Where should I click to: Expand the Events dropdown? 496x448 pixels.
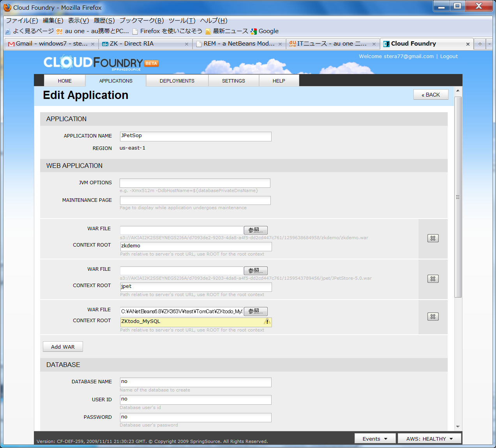point(375,439)
